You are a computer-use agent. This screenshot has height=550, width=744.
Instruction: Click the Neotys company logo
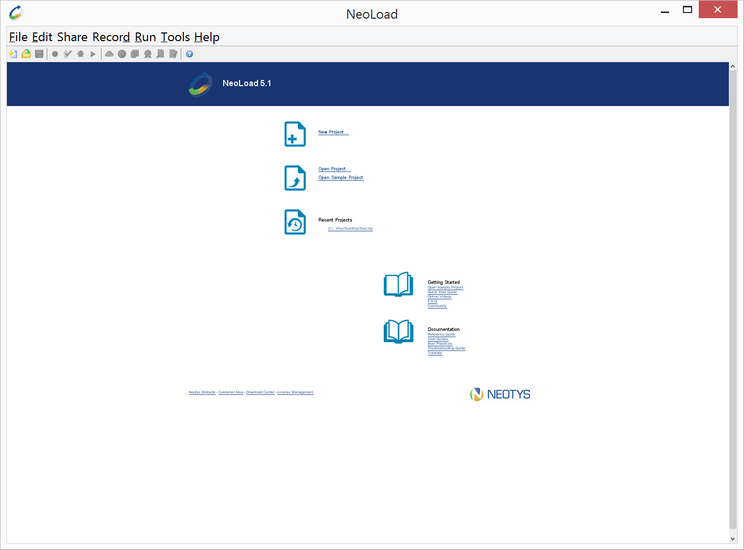click(500, 394)
